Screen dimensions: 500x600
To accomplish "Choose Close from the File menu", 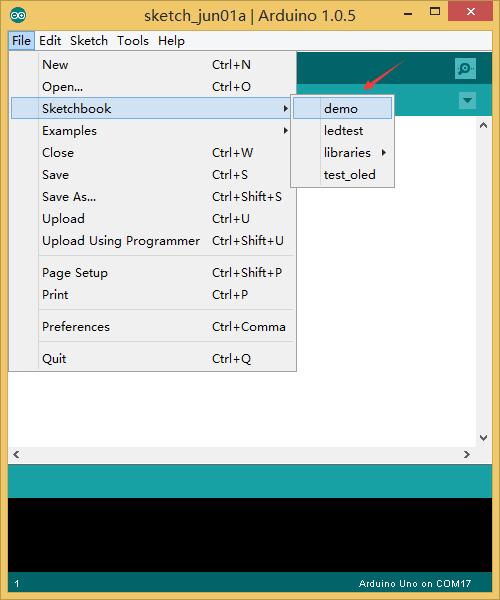I will tap(153, 153).
